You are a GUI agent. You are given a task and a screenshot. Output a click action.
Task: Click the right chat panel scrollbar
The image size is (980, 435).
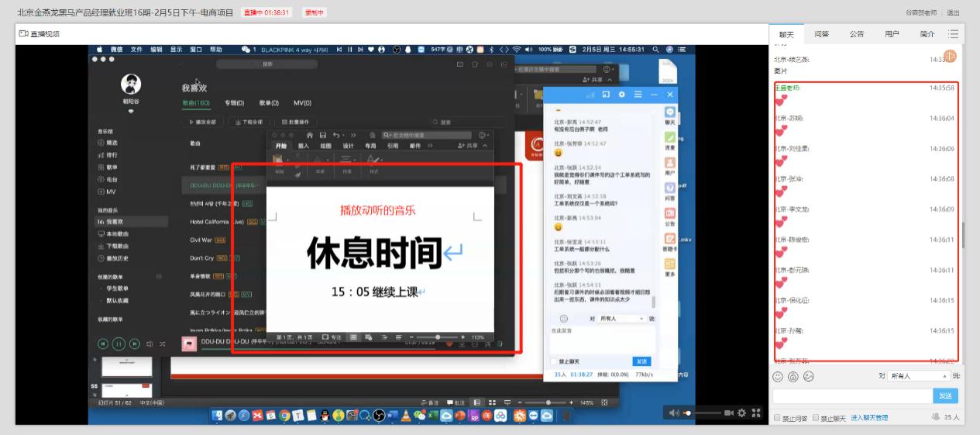tap(963, 235)
